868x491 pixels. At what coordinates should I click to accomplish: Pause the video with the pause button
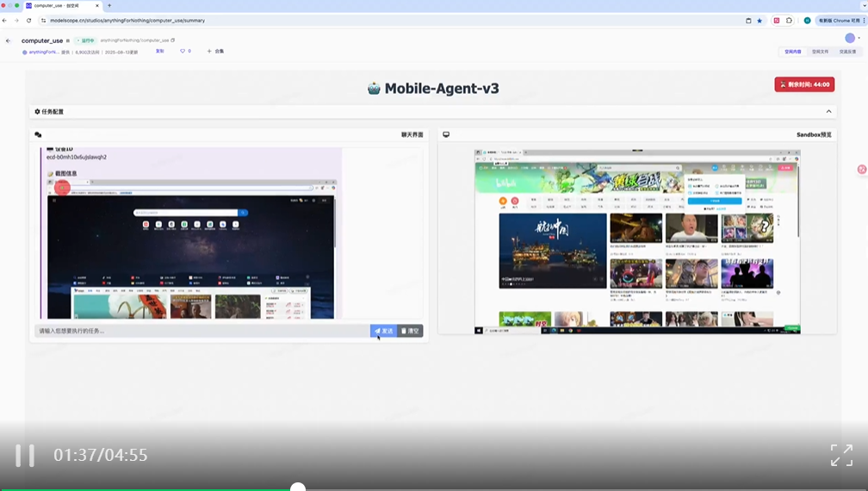coord(24,456)
